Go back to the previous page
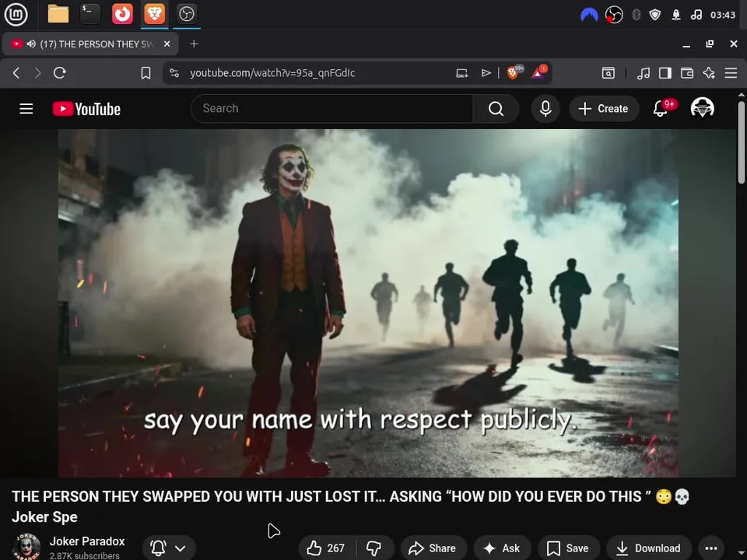 16,73
